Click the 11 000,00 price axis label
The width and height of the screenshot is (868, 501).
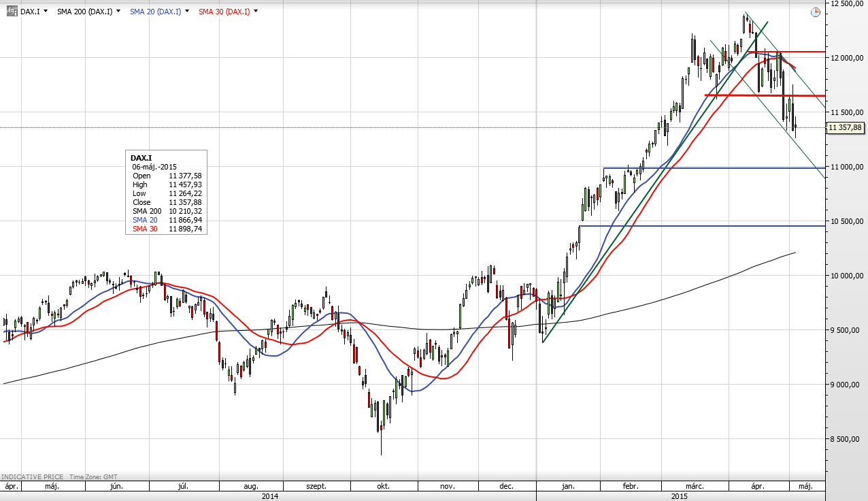point(846,167)
